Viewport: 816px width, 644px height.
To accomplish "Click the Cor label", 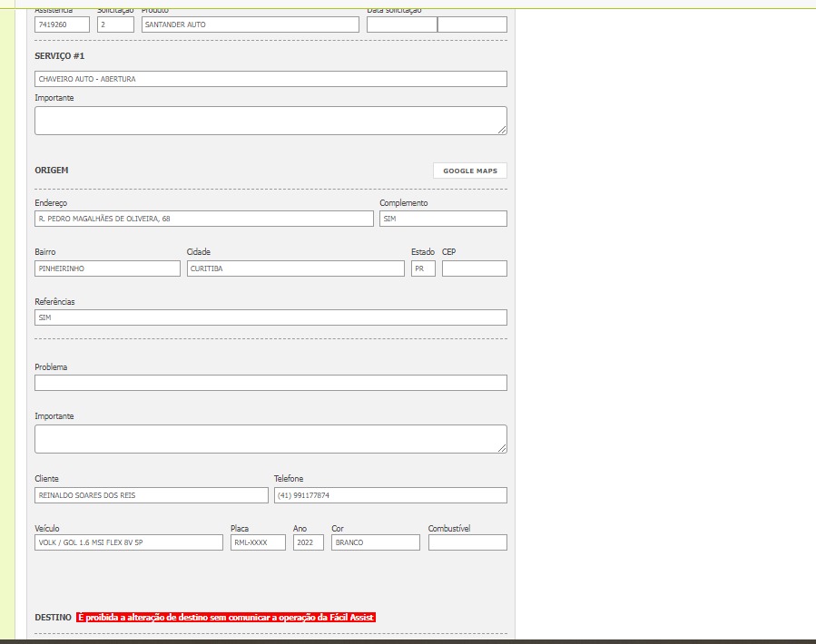I will pyautogui.click(x=338, y=529).
